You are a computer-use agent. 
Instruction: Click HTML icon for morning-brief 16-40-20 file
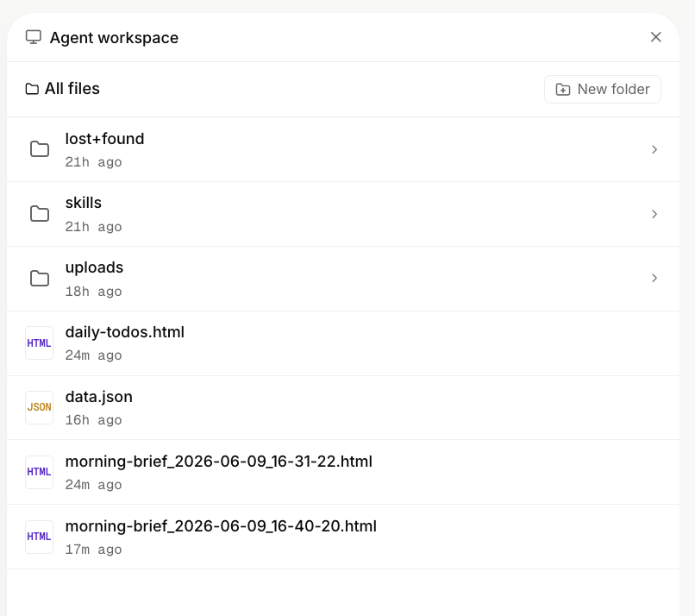pyautogui.click(x=39, y=537)
